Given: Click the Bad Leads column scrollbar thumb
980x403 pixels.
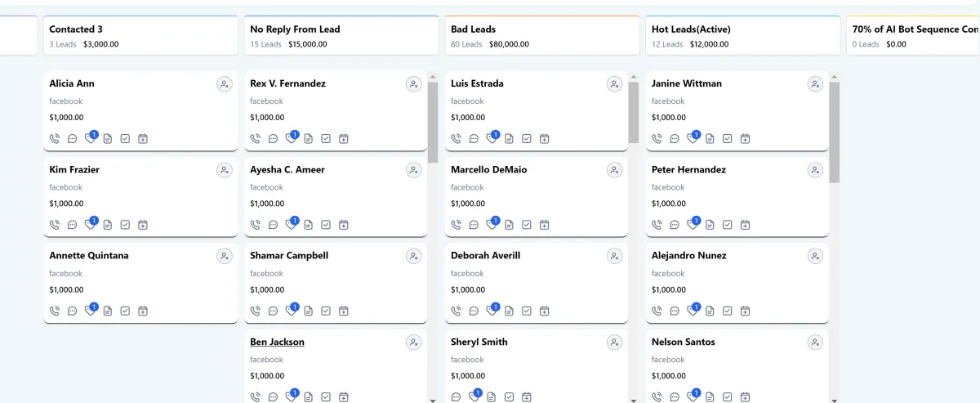Looking at the screenshot, I should pos(633,110).
